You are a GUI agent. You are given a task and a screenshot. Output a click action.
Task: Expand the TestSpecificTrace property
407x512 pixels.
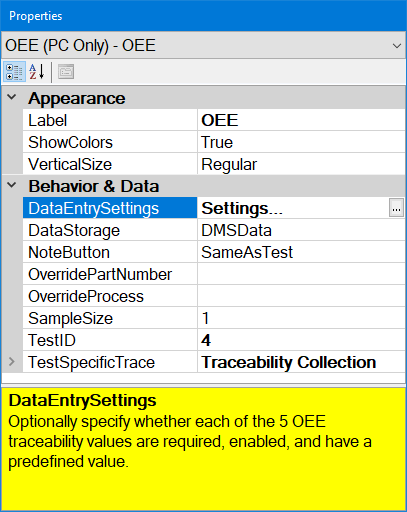pos(12,361)
